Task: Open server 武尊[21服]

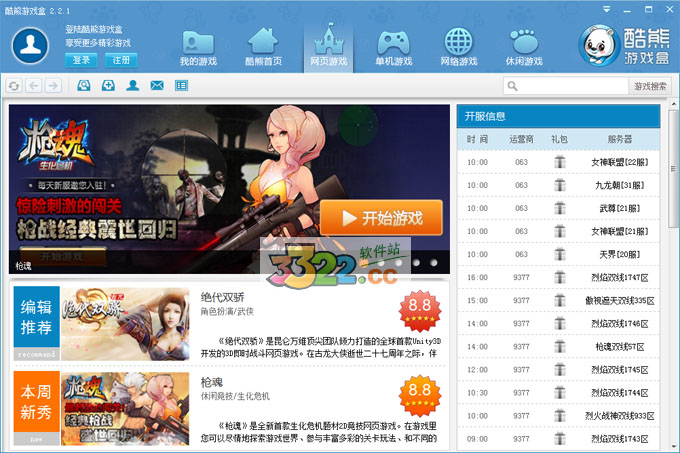Action: point(620,208)
